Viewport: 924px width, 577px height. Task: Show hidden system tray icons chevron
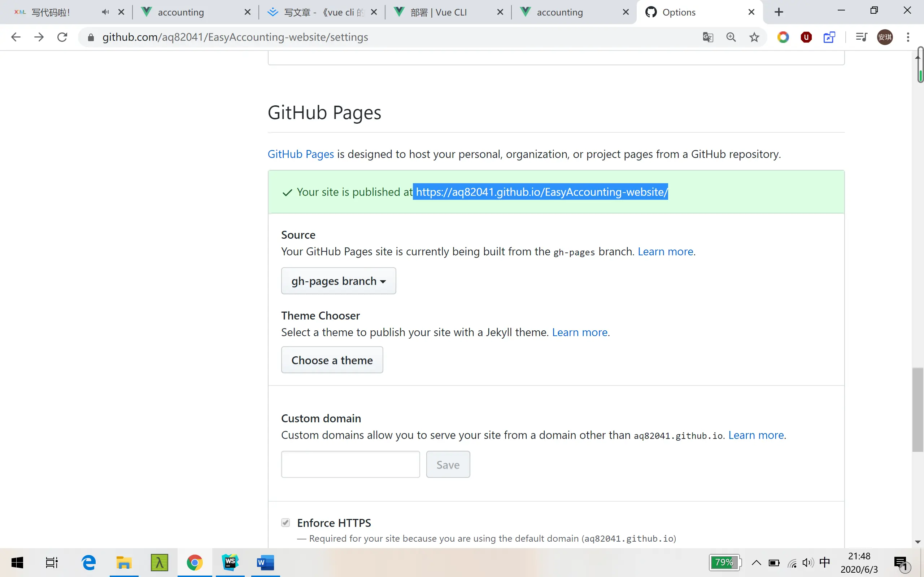pos(756,563)
